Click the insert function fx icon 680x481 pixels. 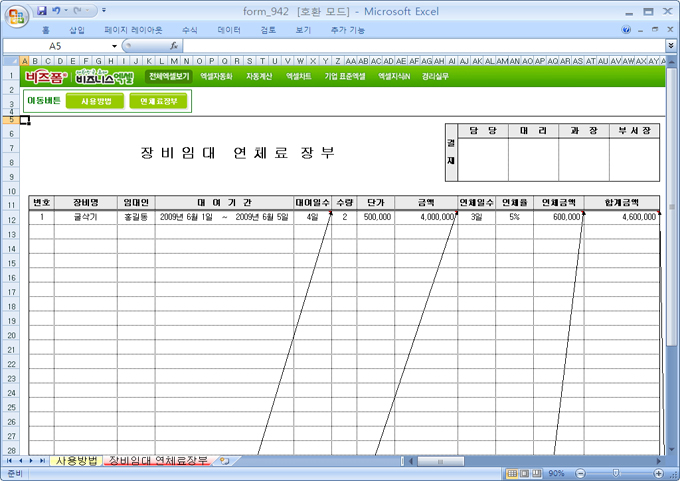click(174, 46)
